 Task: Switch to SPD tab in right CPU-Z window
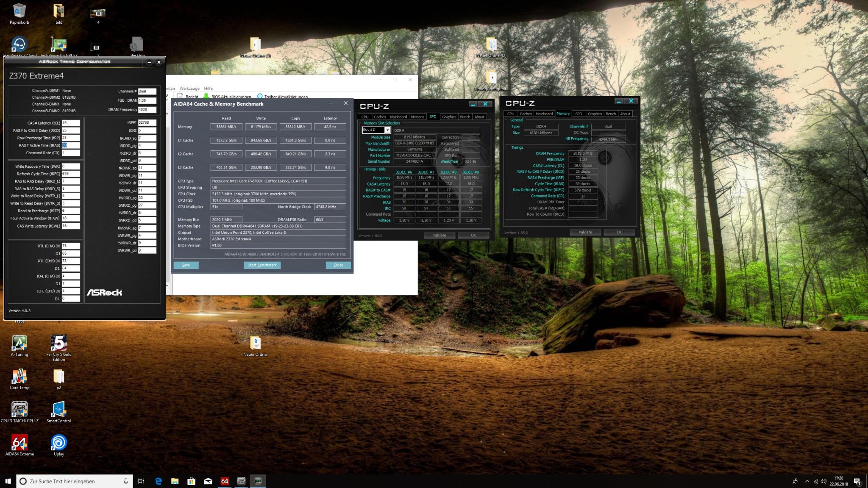coord(579,114)
